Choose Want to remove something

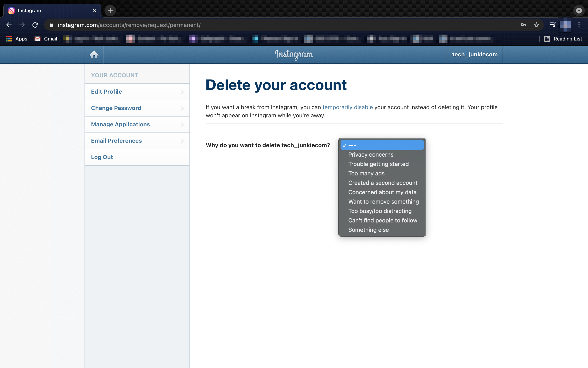coord(382,202)
